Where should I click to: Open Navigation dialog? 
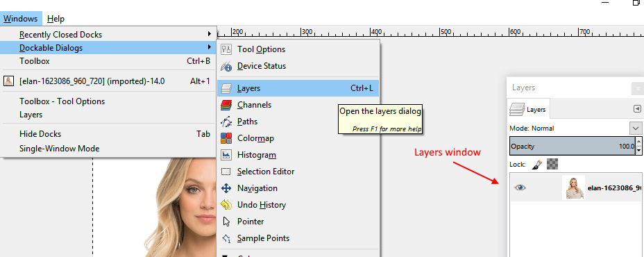(298, 188)
